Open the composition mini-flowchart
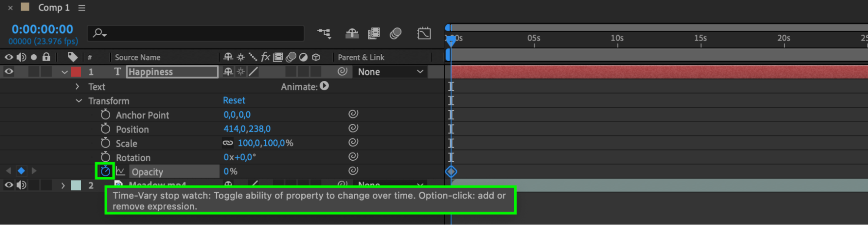The width and height of the screenshot is (868, 225). [x=324, y=33]
